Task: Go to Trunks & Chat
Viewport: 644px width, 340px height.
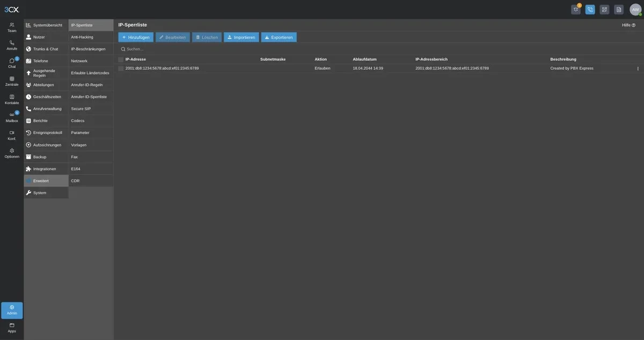Action: 46,49
